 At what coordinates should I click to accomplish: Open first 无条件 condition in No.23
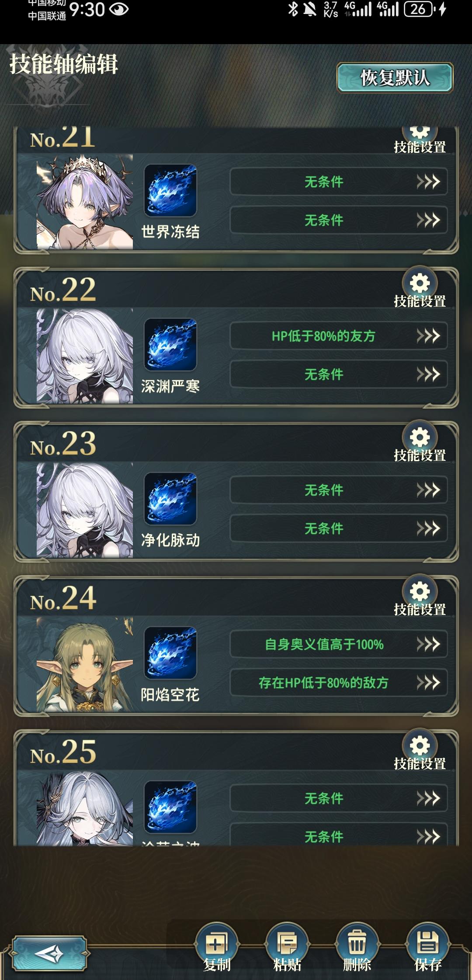pyautogui.click(x=339, y=490)
